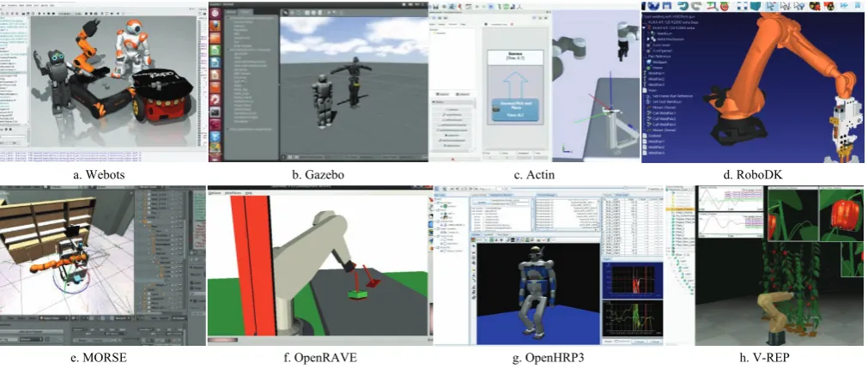
Task: Click the Save icon in RoboDK toolbar
Action: pyautogui.click(x=667, y=5)
